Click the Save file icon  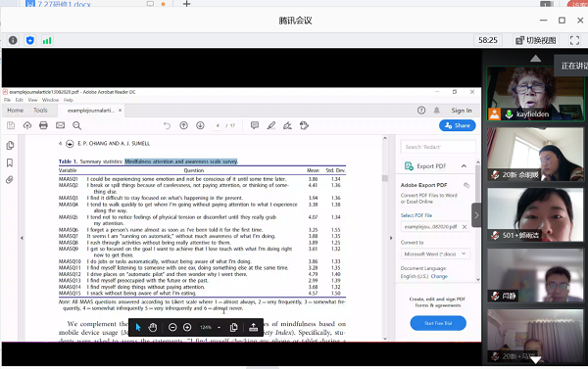click(x=11, y=125)
